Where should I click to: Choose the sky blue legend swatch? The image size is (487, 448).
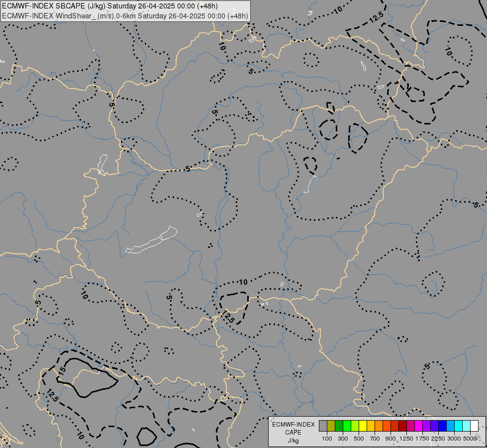pos(451,426)
